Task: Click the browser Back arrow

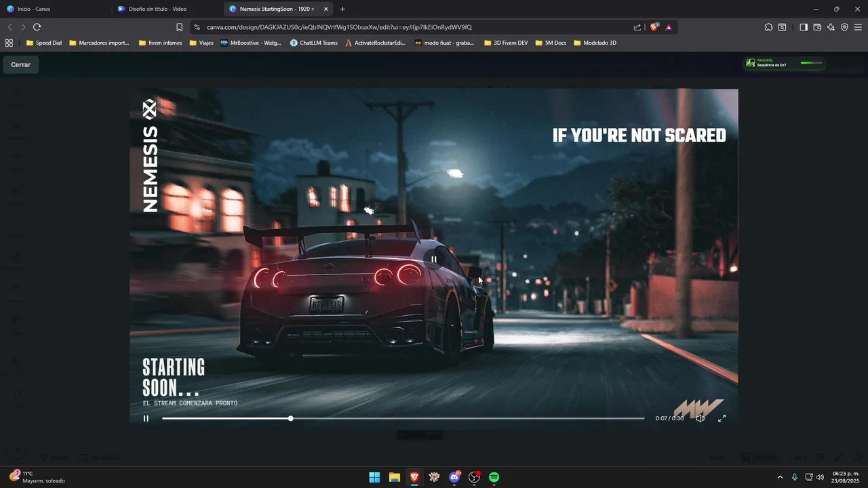Action: tap(9, 27)
